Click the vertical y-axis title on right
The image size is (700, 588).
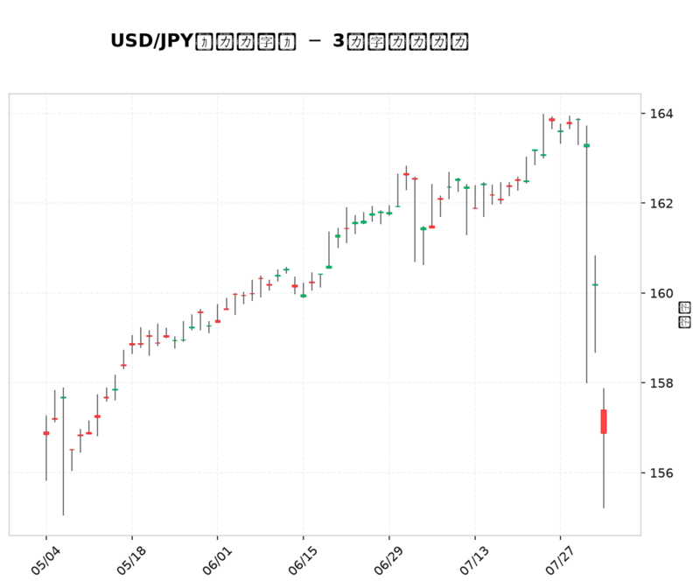684,315
